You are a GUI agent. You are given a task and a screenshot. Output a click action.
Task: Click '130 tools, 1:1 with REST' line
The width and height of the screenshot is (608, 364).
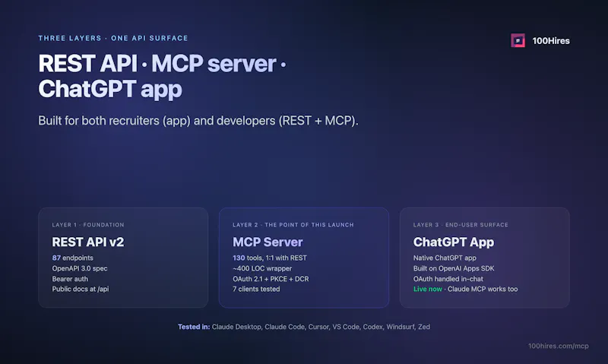tap(270, 258)
